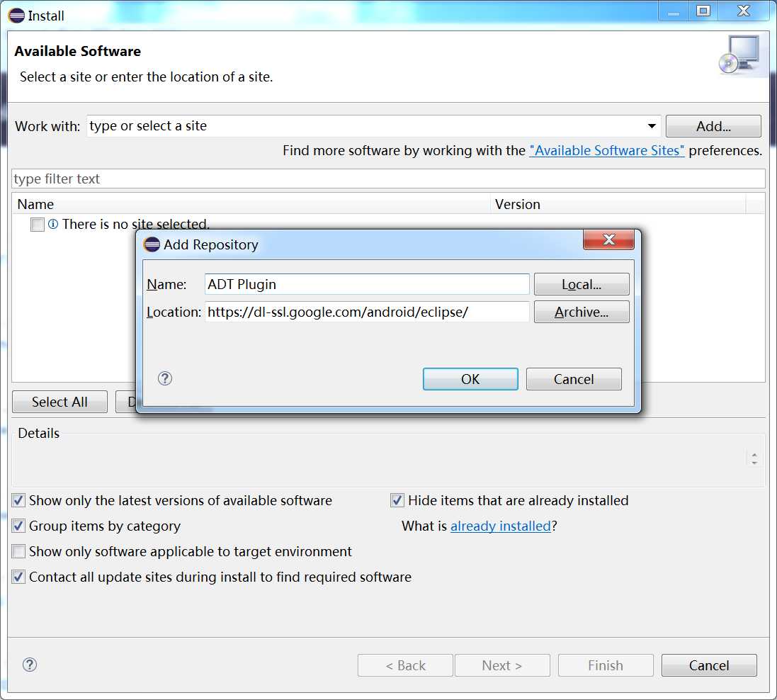The width and height of the screenshot is (777, 700).
Task: Click the 'type filter text' field
Action: [x=388, y=179]
